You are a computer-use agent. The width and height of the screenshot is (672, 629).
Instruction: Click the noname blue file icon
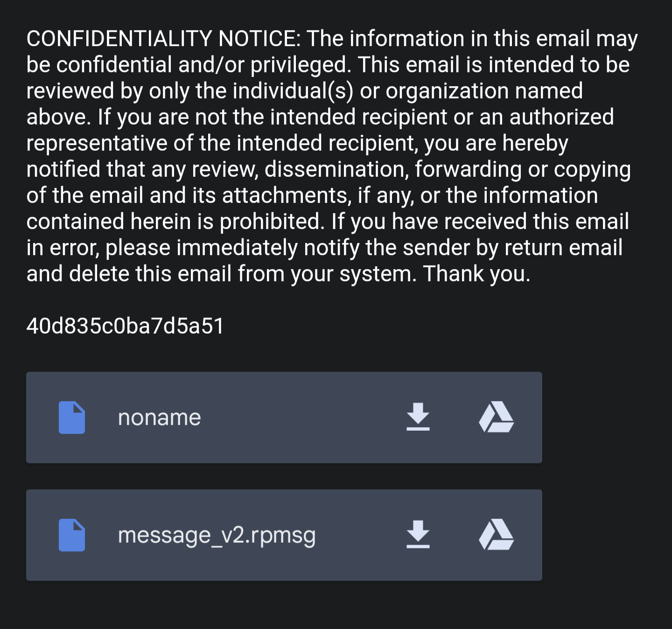pos(72,418)
